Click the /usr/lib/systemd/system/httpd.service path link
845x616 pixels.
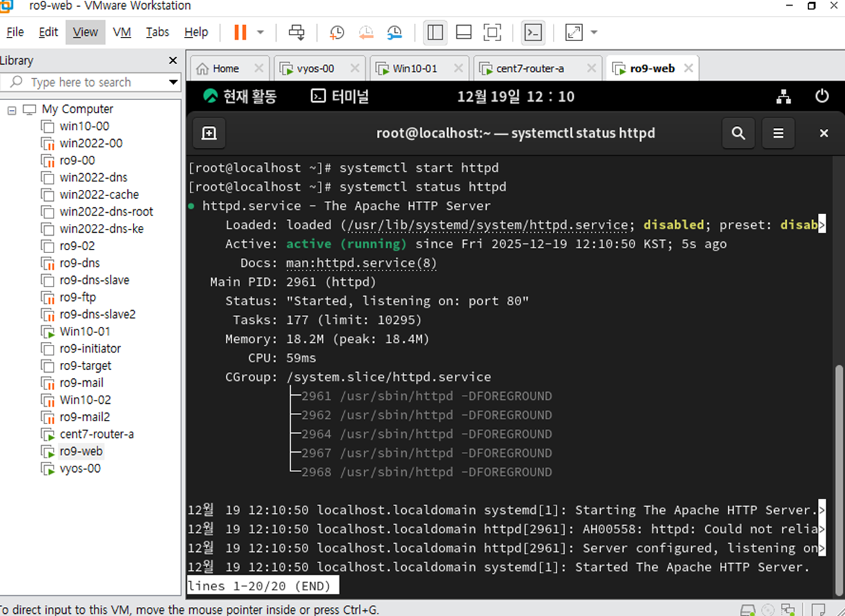pos(489,225)
